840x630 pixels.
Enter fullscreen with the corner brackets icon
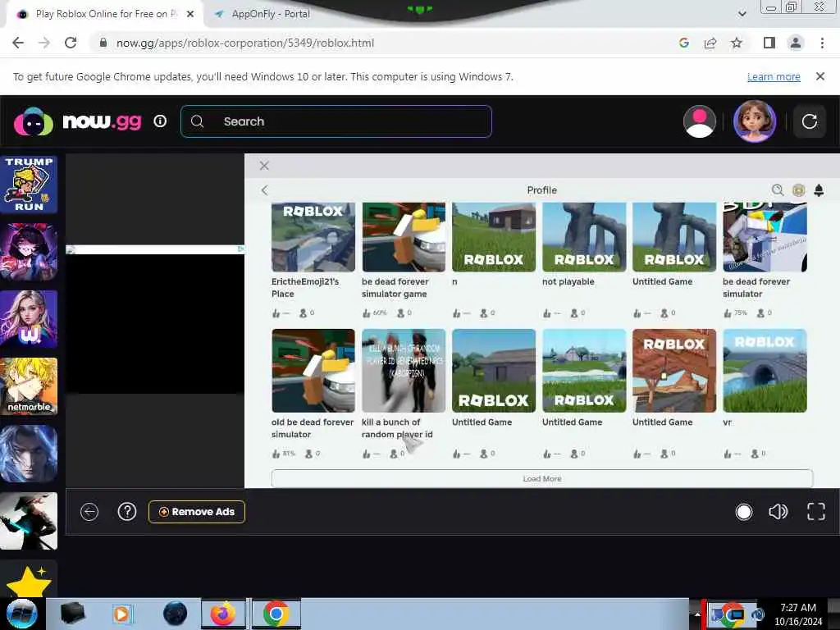816,512
